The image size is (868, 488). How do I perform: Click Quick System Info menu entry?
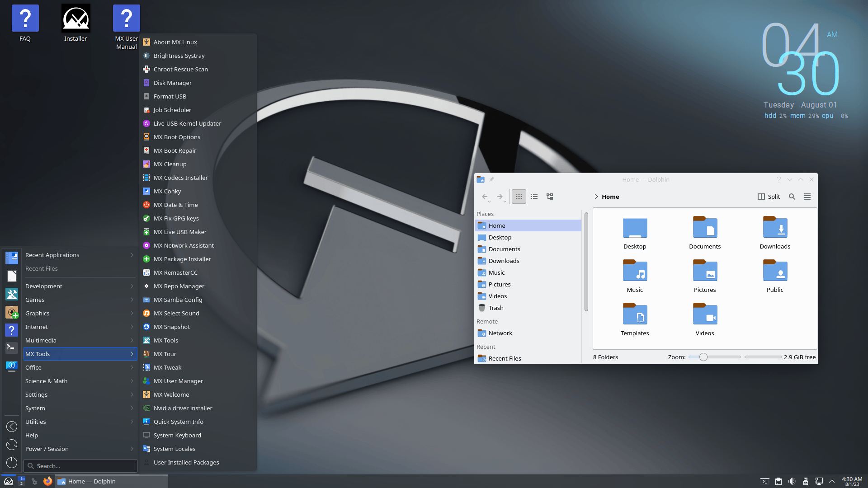(178, 421)
